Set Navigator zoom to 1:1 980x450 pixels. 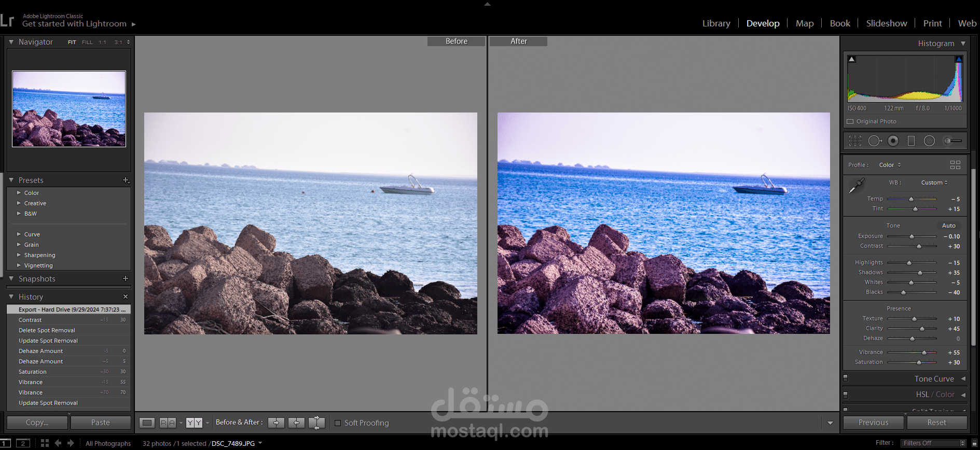pos(103,43)
